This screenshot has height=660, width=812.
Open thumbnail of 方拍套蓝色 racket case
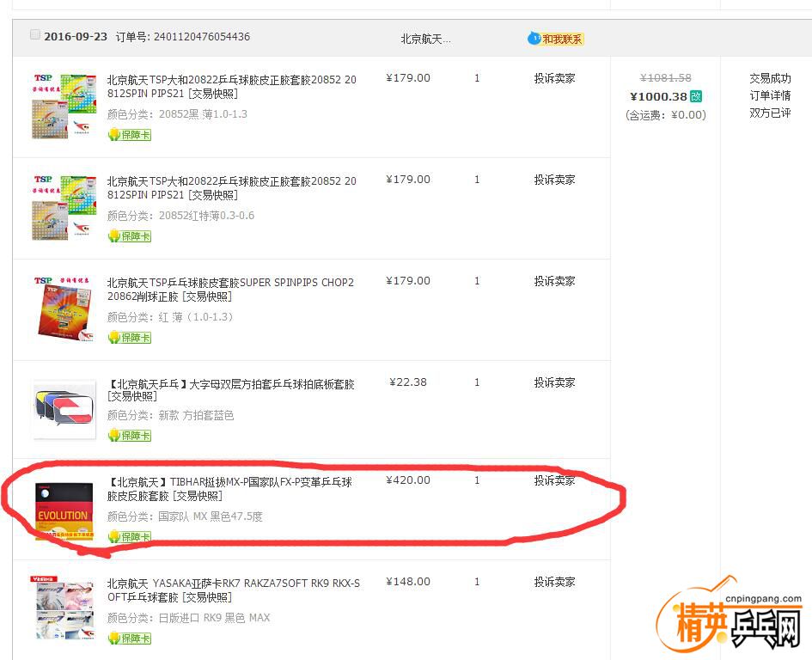coord(64,409)
